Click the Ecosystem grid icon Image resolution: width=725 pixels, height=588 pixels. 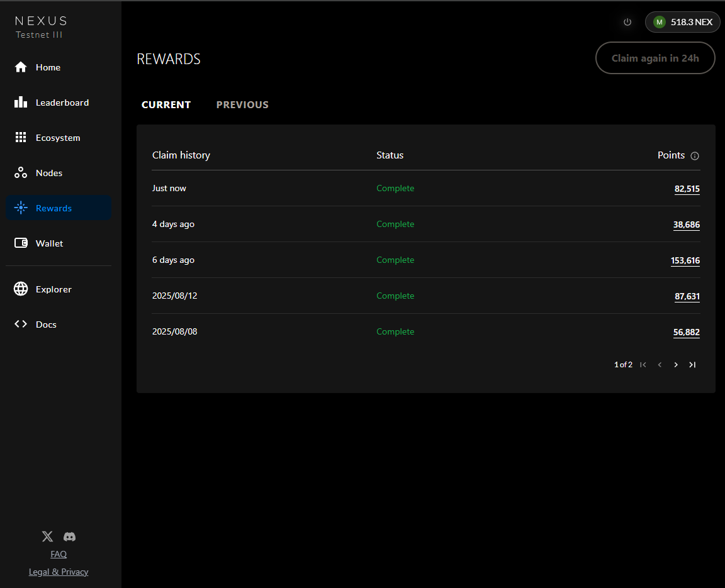[x=21, y=137]
